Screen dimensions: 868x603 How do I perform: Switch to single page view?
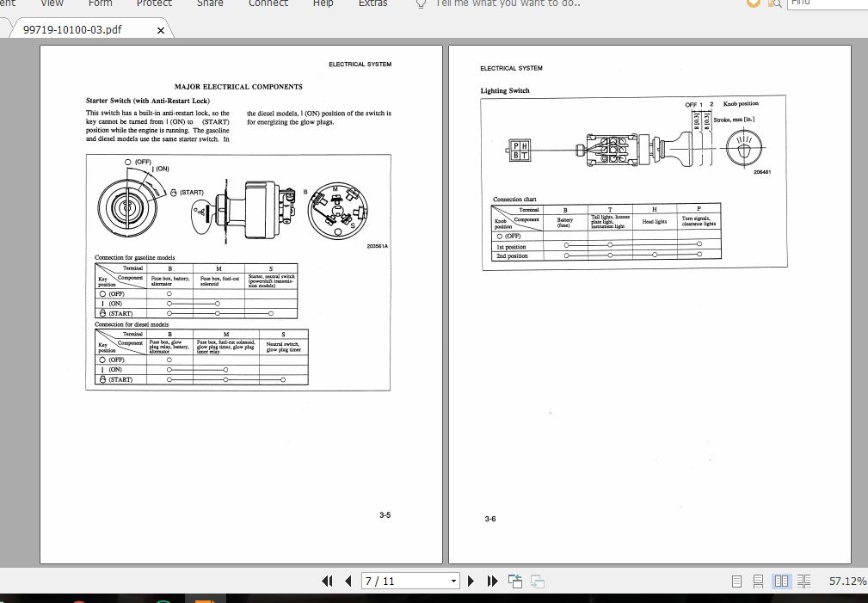736,581
